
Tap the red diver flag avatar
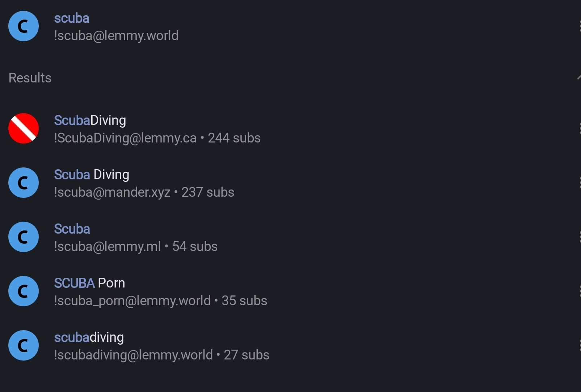(24, 128)
